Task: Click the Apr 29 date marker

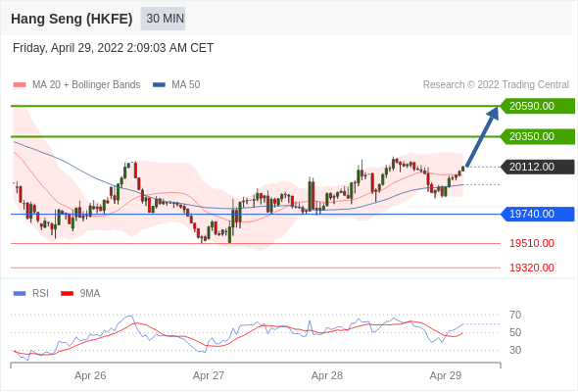Action: (x=446, y=375)
